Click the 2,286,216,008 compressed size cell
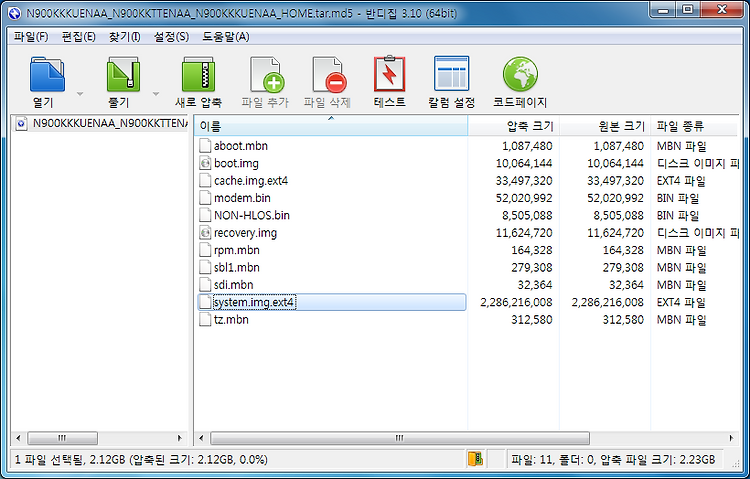This screenshot has height=479, width=750. tap(516, 302)
